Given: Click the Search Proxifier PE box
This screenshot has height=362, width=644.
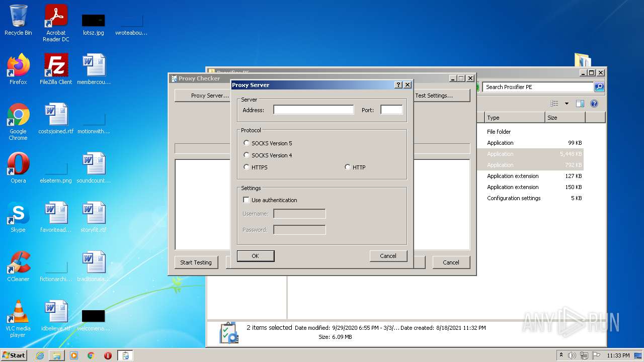Looking at the screenshot, I should point(537,87).
